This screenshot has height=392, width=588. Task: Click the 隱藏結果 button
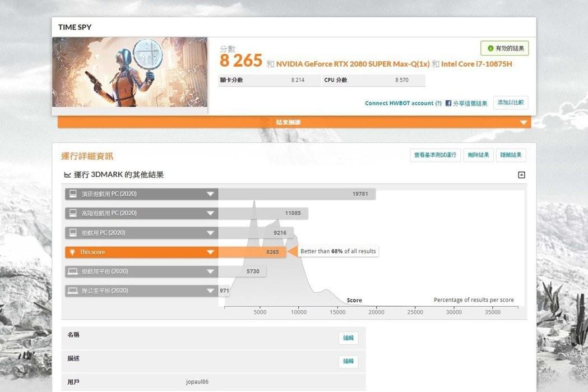(x=511, y=155)
